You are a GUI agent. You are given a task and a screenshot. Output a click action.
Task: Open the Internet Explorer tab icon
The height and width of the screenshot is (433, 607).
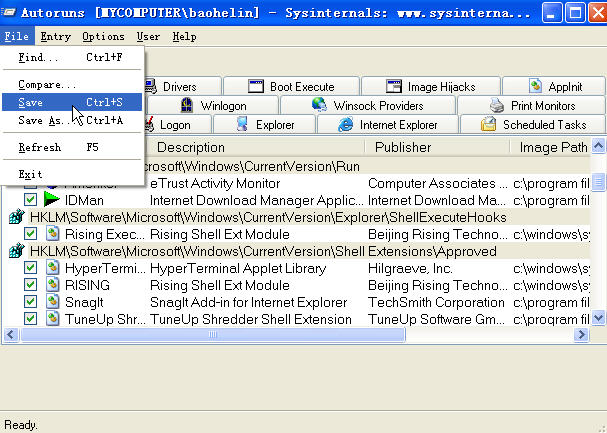point(346,125)
